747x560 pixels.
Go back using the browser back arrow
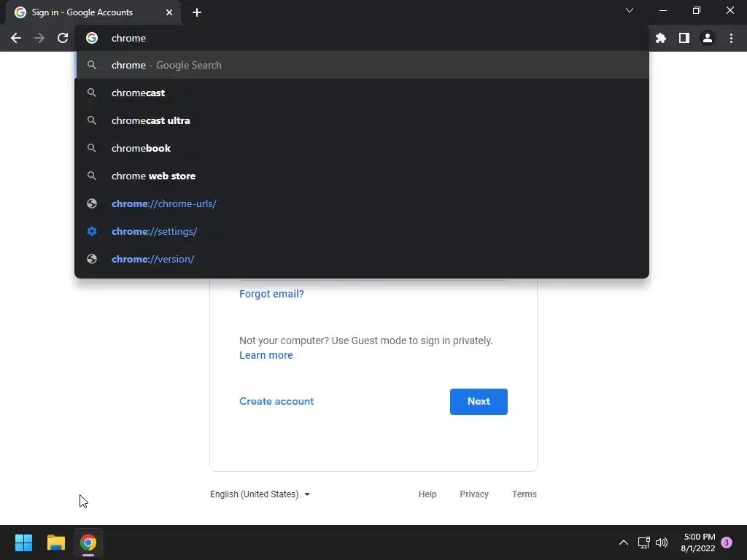[x=16, y=38]
